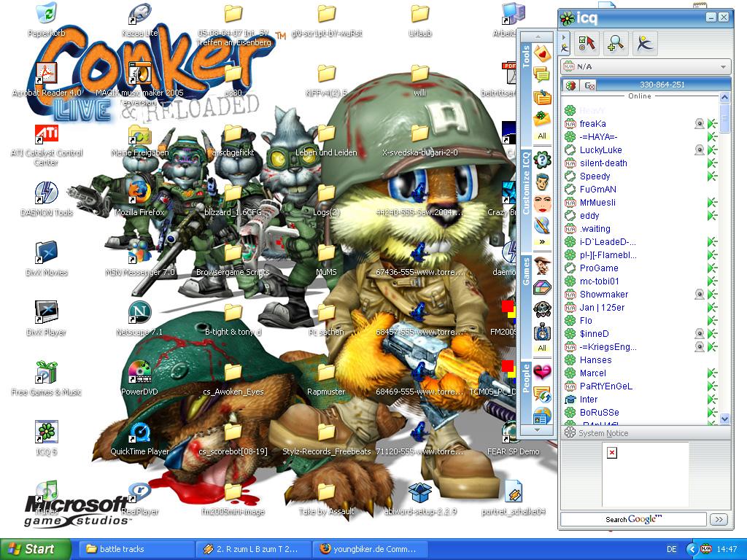Open the red heart icon in People
This screenshot has width=747, height=560.
pyautogui.click(x=542, y=371)
